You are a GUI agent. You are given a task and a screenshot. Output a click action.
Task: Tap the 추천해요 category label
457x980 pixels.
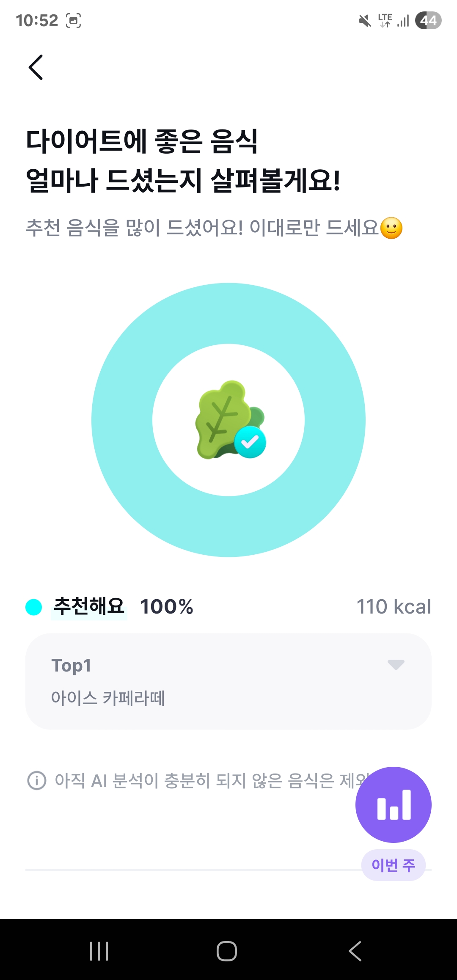click(x=89, y=606)
